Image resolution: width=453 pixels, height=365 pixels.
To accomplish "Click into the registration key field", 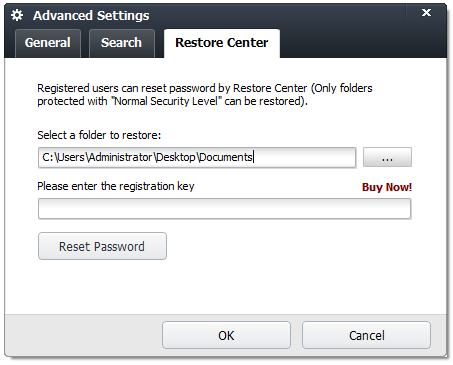I will [224, 209].
